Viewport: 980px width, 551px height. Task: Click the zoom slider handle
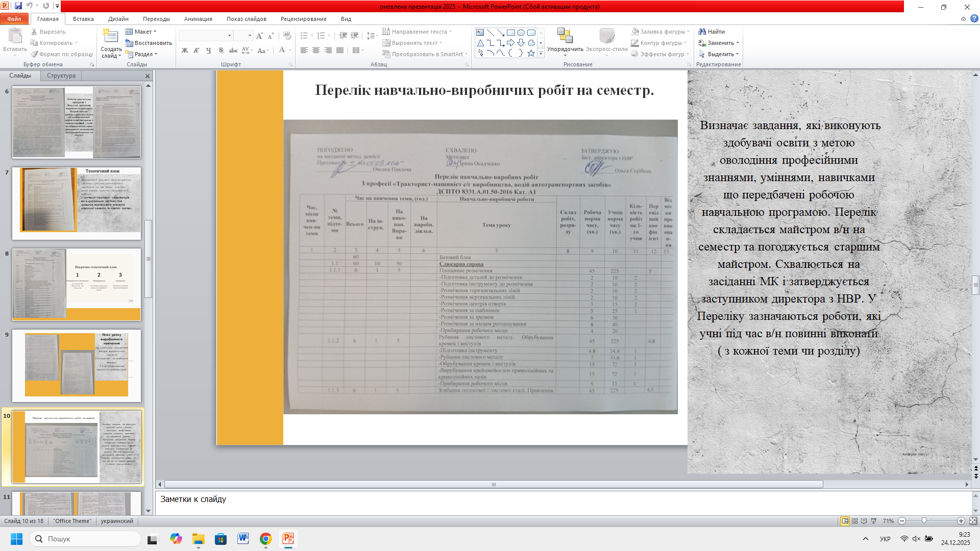pos(924,521)
